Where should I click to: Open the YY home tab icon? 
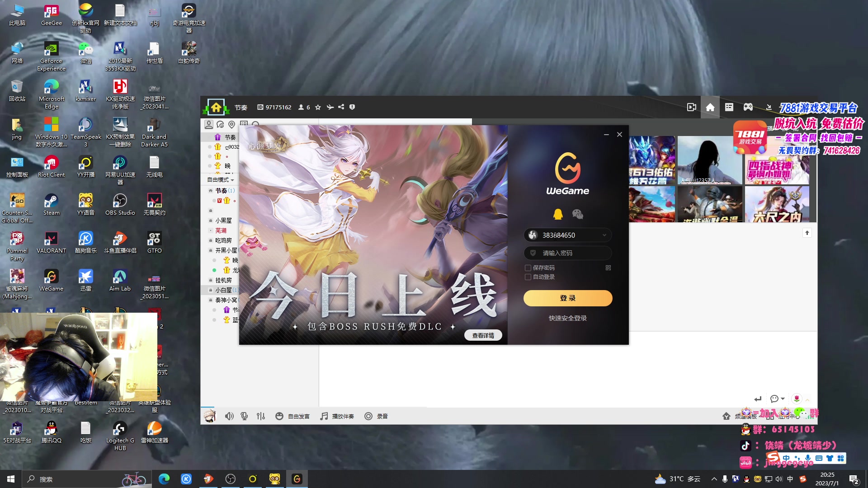pyautogui.click(x=710, y=107)
